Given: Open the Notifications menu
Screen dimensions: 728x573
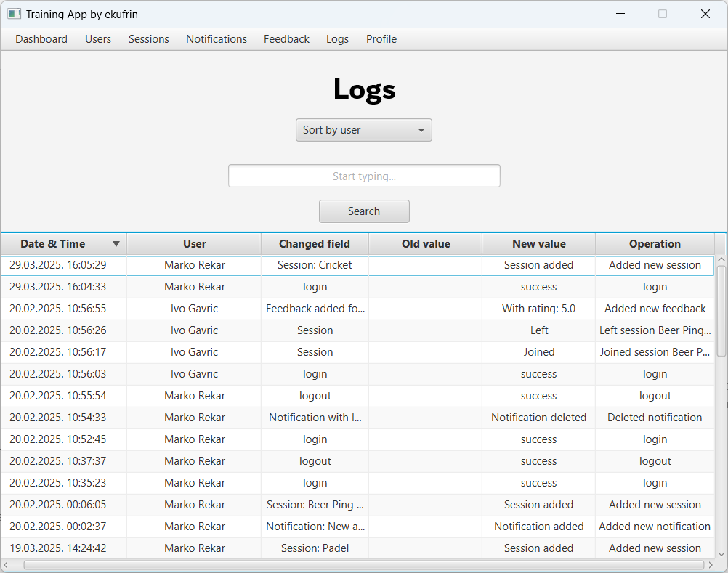Looking at the screenshot, I should (x=217, y=39).
